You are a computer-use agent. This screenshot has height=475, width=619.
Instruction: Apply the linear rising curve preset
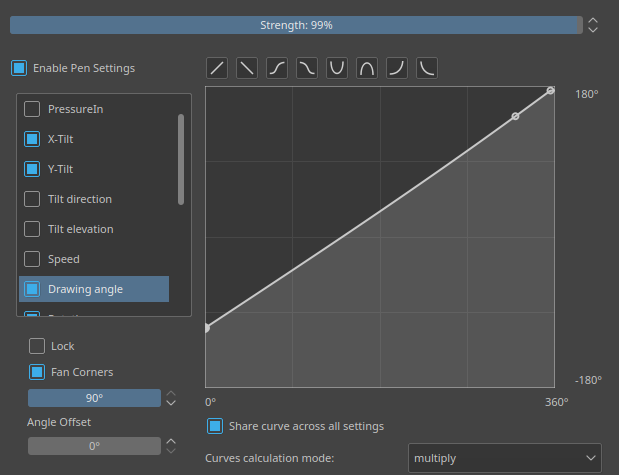tap(217, 68)
